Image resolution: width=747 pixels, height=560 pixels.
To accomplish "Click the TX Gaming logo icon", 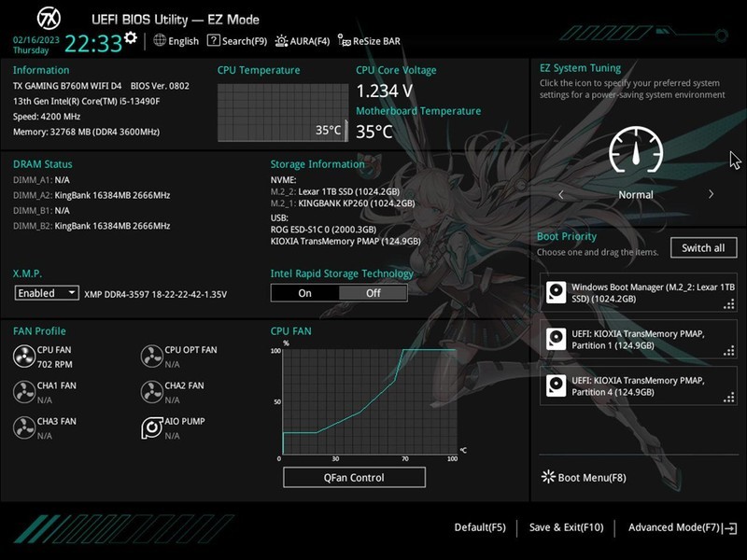I will pyautogui.click(x=49, y=19).
